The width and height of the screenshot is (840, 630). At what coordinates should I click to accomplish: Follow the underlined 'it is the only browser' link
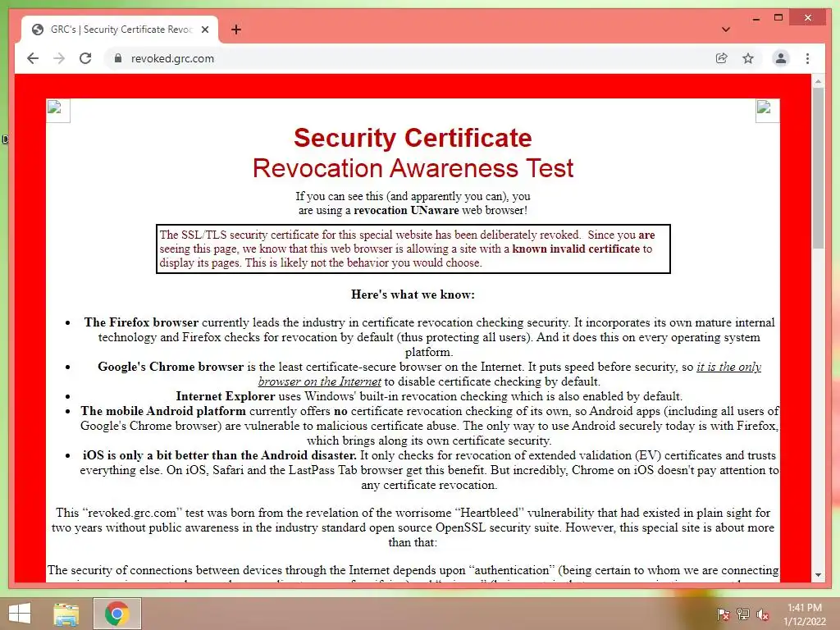(x=509, y=374)
